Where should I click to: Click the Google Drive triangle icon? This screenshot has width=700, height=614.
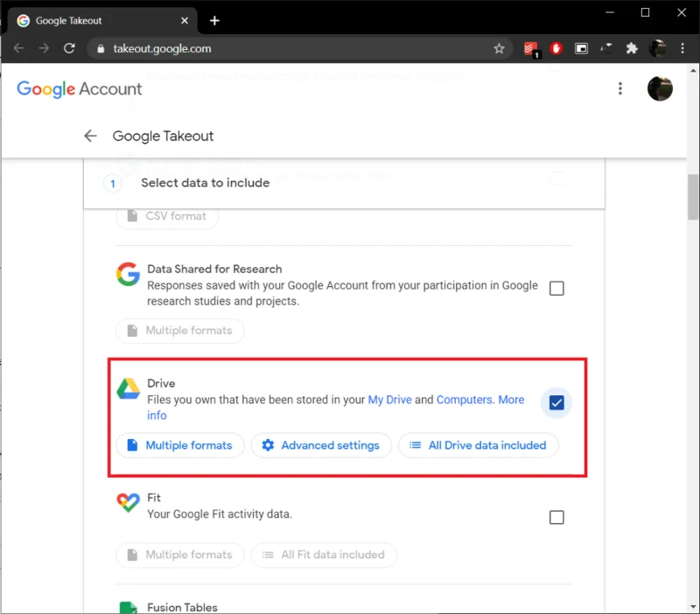coord(128,388)
